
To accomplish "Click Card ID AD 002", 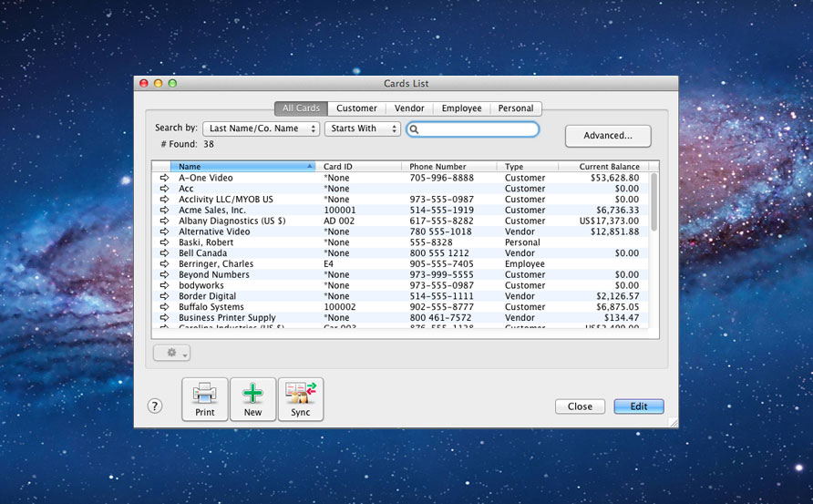I will pyautogui.click(x=339, y=221).
